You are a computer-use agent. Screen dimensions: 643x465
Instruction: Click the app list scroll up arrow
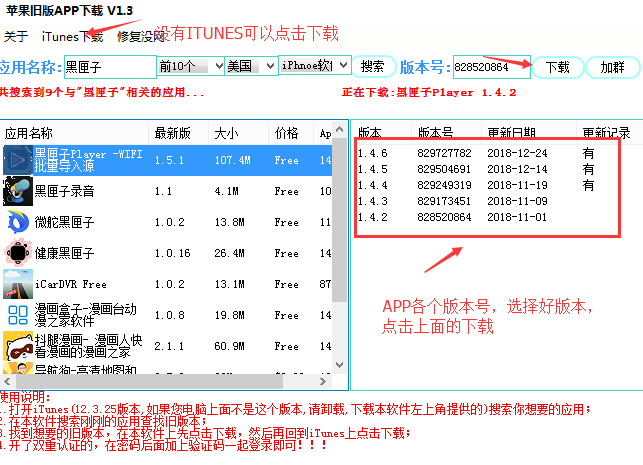[x=340, y=130]
